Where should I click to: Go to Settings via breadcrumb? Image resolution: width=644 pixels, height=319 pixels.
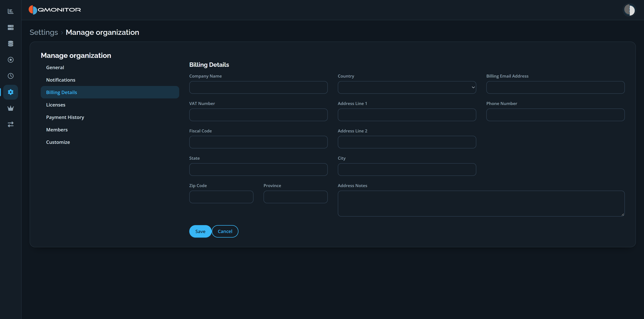coord(43,32)
